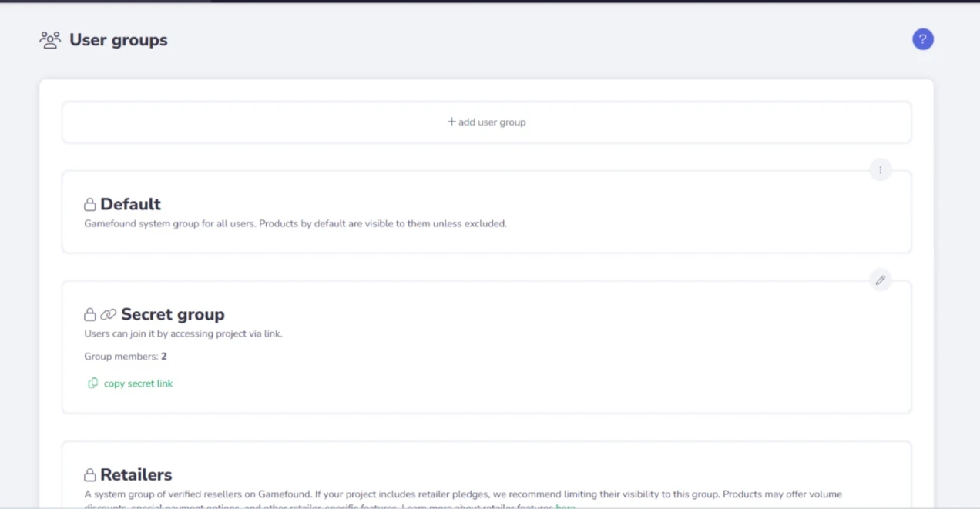Click the User groups people icon
This screenshot has width=980, height=509.
[50, 40]
